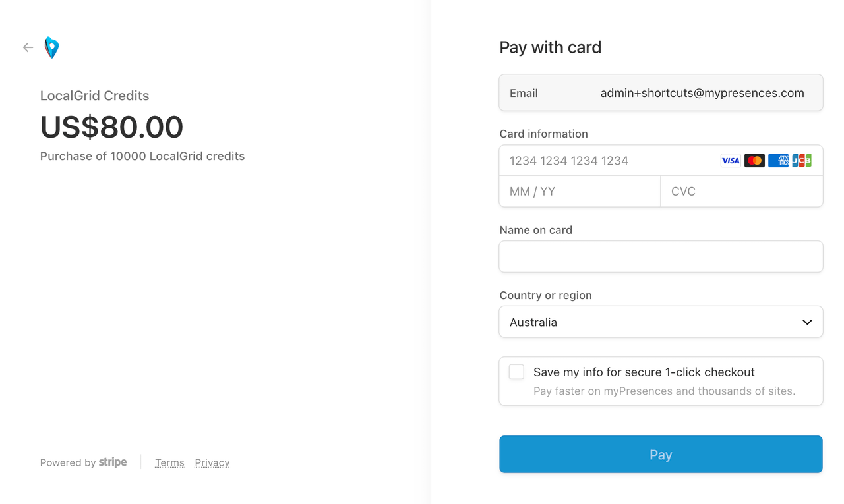
Task: Click the myPresences pin logo
Action: coord(51,47)
